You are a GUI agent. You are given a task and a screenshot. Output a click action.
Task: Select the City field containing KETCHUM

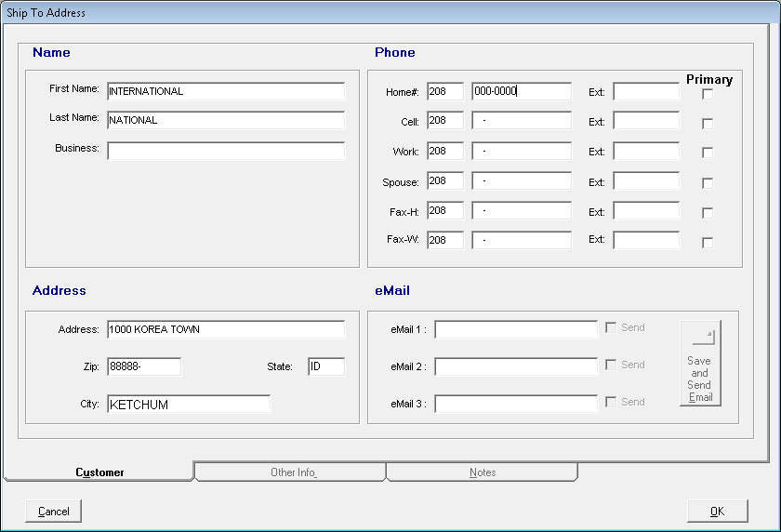(x=189, y=405)
